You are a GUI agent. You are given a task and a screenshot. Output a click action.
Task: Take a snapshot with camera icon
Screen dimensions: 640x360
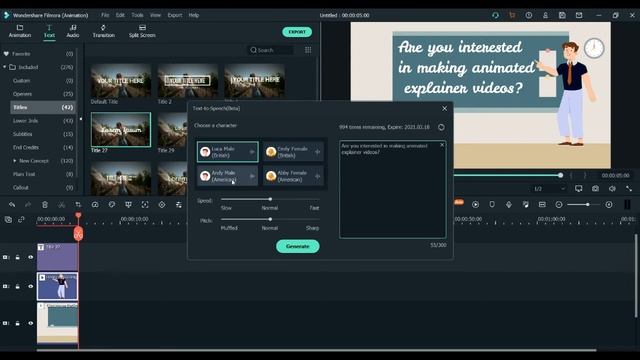click(x=596, y=188)
